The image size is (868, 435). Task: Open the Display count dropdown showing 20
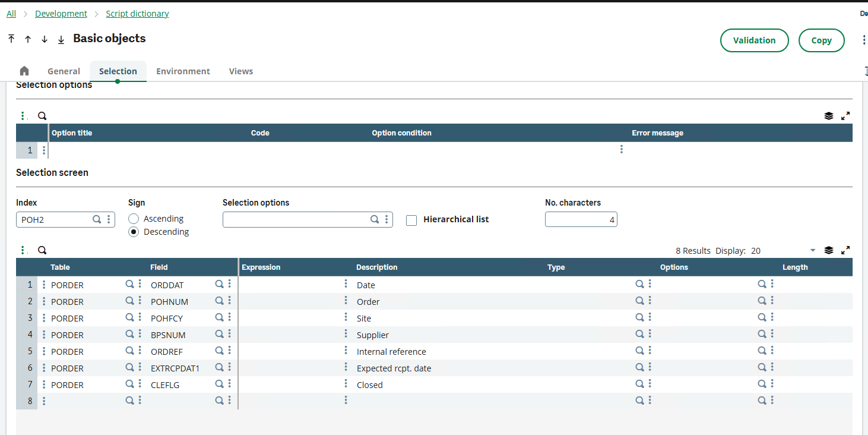tap(812, 250)
